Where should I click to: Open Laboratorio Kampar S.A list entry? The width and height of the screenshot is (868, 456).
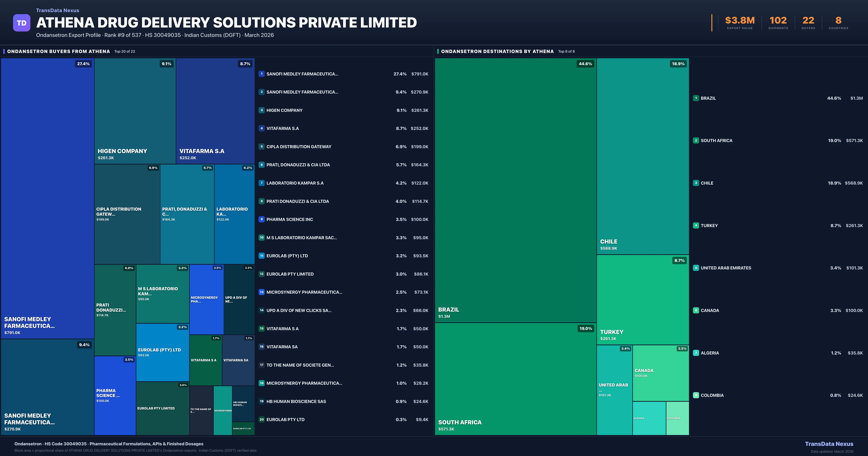click(295, 183)
